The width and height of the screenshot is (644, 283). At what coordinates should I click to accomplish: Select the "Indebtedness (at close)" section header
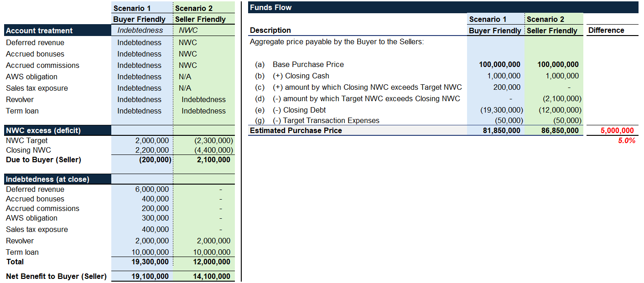pos(47,179)
